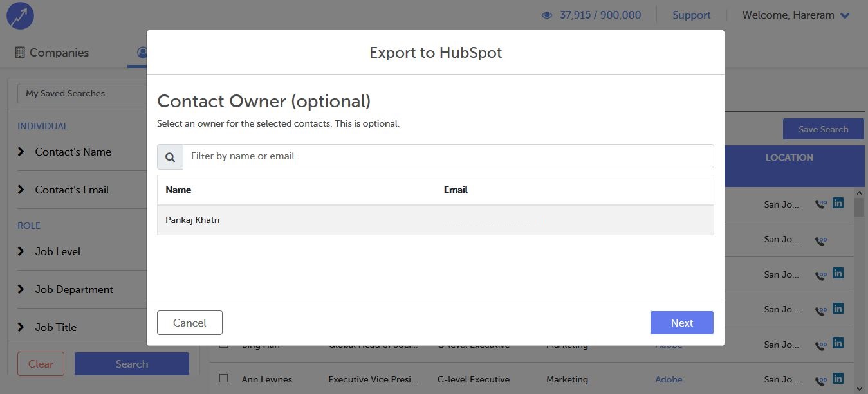
Task: Tick the checkbox for Ann Lewnes
Action: 223,378
